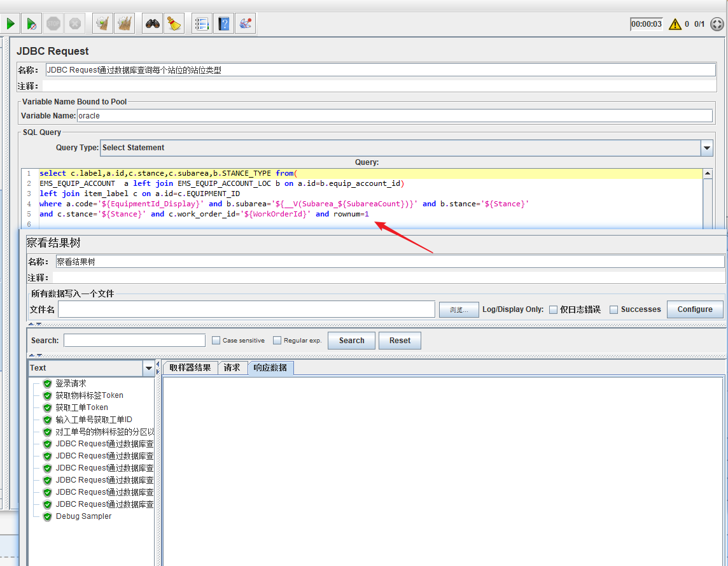The height and width of the screenshot is (566, 728).
Task: Click the rownum=1 text in the query
Action: 351,214
